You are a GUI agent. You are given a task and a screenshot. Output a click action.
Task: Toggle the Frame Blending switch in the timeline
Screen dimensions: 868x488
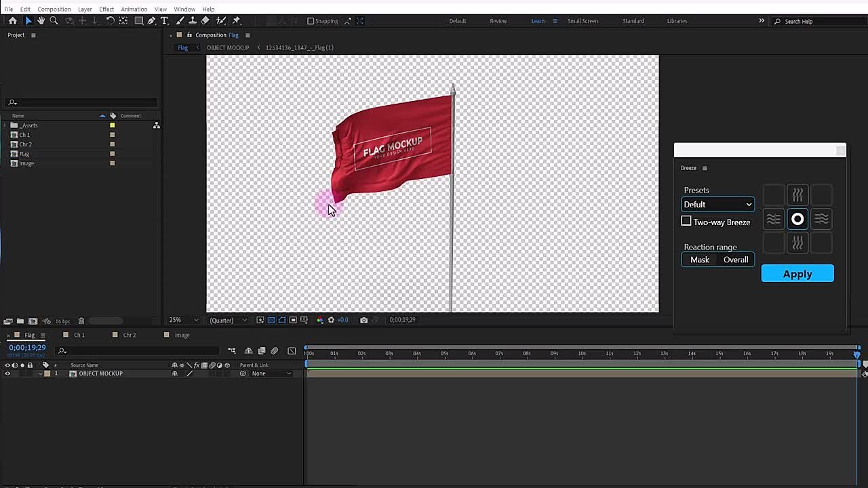(262, 351)
